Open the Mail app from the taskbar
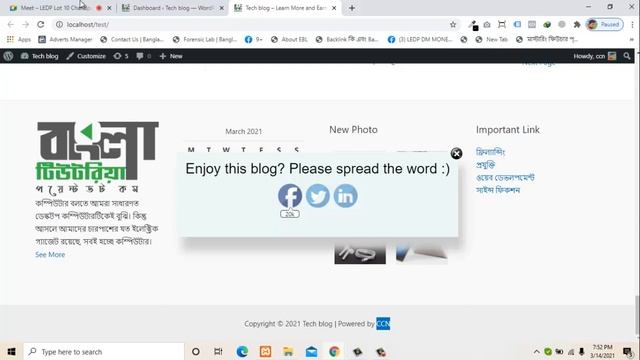The image size is (640, 360). click(311, 351)
